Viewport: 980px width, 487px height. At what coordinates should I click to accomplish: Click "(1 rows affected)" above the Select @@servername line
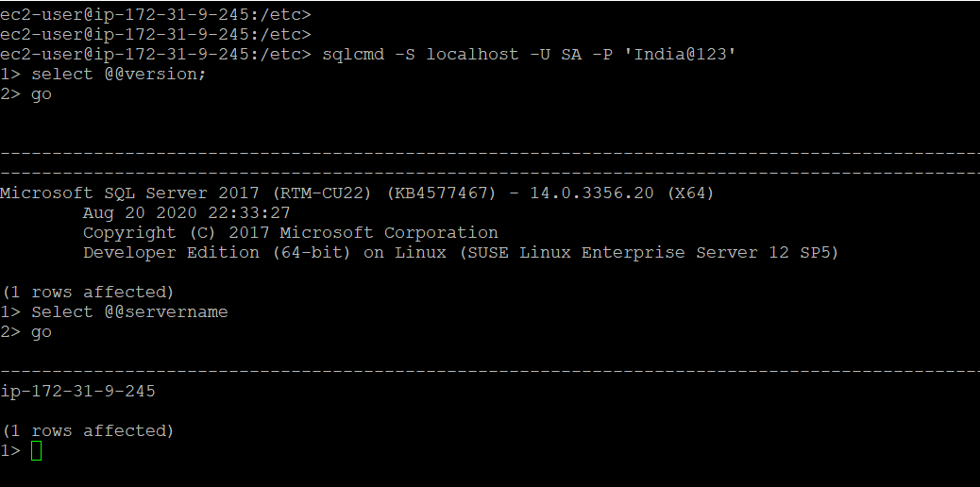pos(88,292)
